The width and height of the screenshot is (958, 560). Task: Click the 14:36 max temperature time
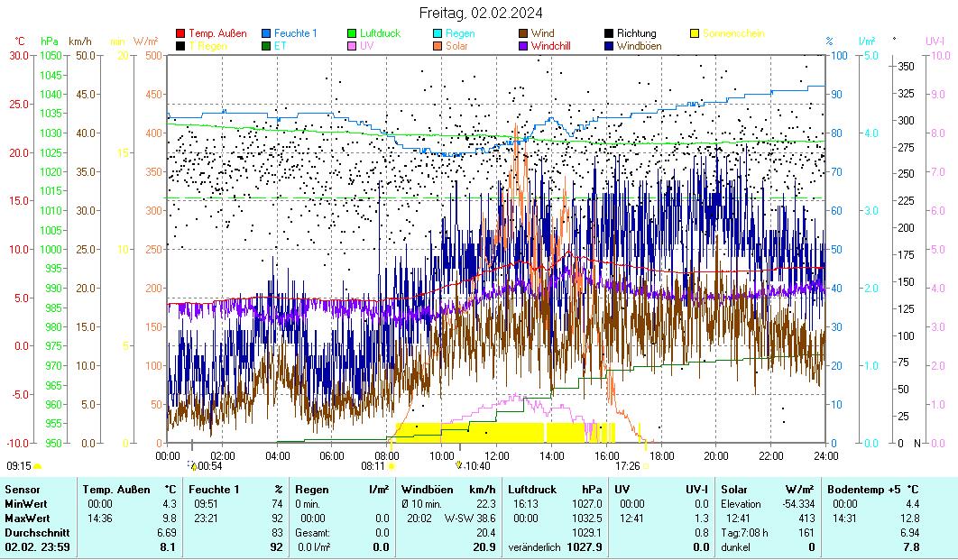point(100,519)
